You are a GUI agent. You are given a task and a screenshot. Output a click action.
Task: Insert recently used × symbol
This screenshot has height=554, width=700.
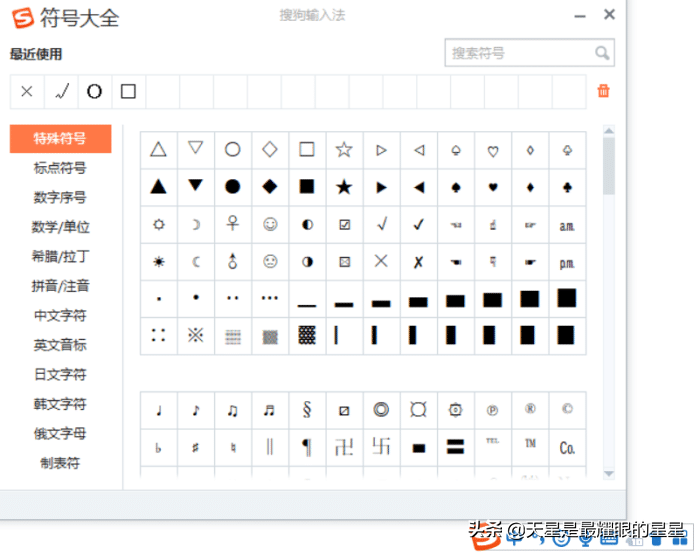pyautogui.click(x=27, y=92)
